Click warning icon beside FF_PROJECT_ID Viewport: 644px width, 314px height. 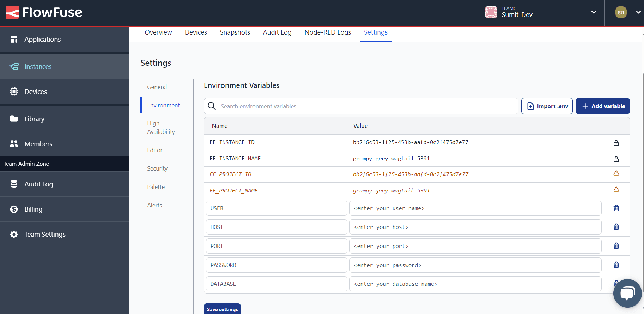click(x=616, y=173)
